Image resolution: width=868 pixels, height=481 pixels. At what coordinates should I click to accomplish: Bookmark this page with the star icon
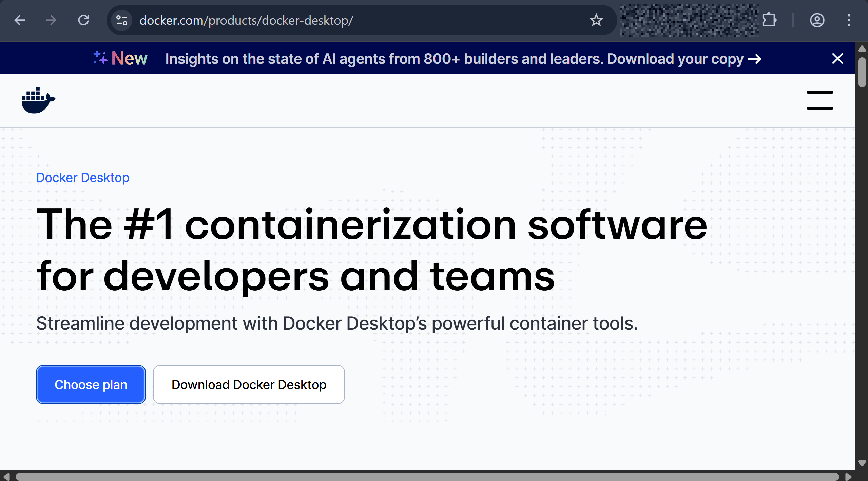coord(596,20)
